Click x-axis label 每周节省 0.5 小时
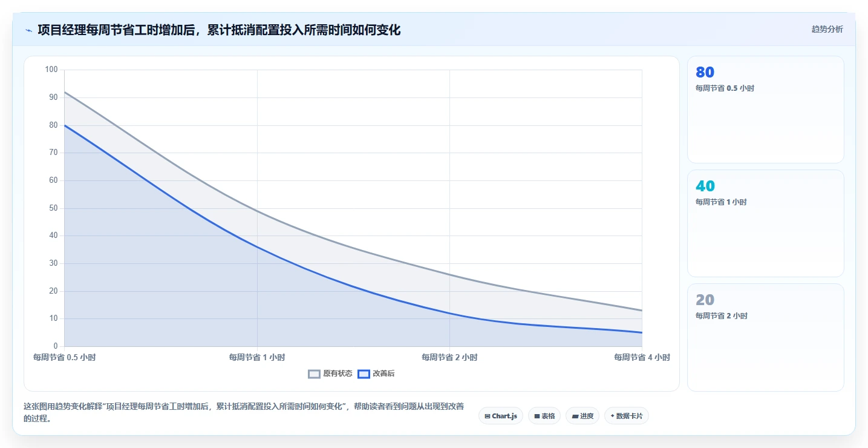This screenshot has height=448, width=868. [64, 358]
